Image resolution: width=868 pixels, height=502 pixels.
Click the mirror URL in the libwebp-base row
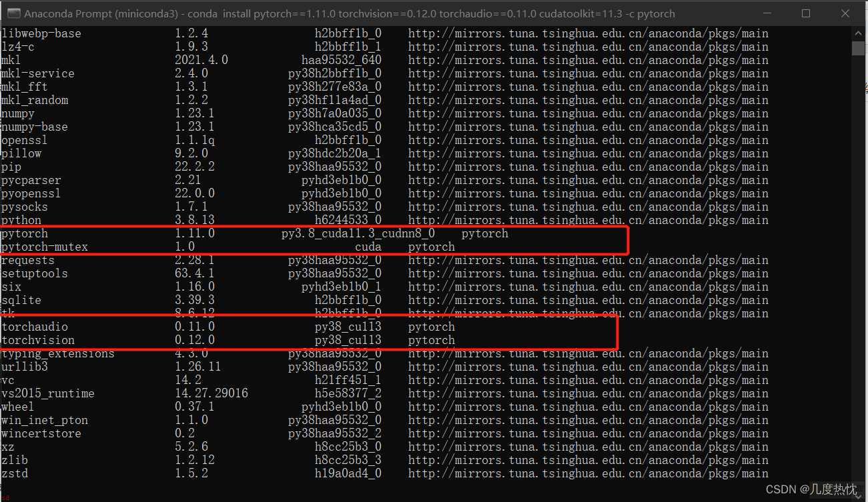(588, 33)
